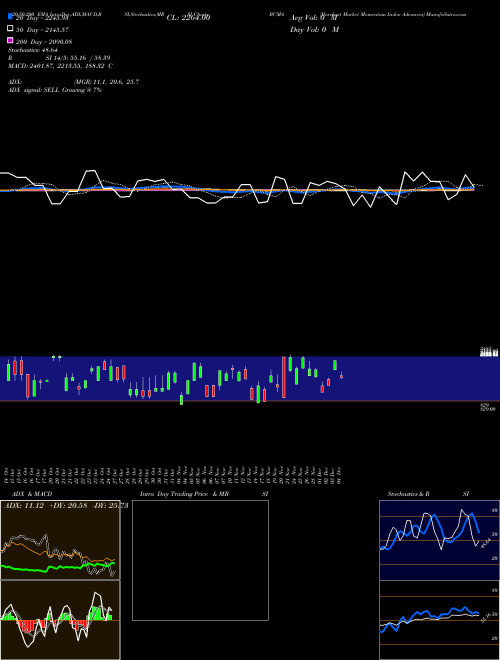Click the Avg Vol: 0 M label
Screen dimensions: 500x660
(313, 18)
